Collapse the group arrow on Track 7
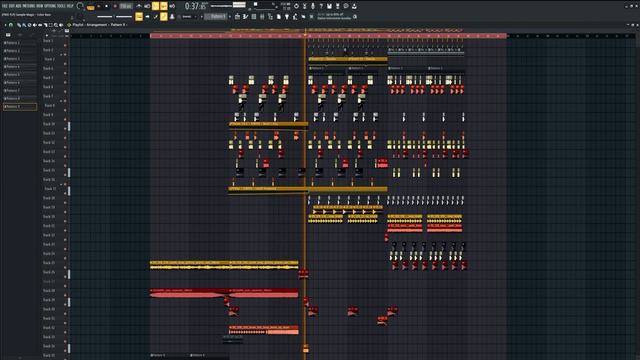This screenshot has height=360, width=640. click(x=62, y=100)
